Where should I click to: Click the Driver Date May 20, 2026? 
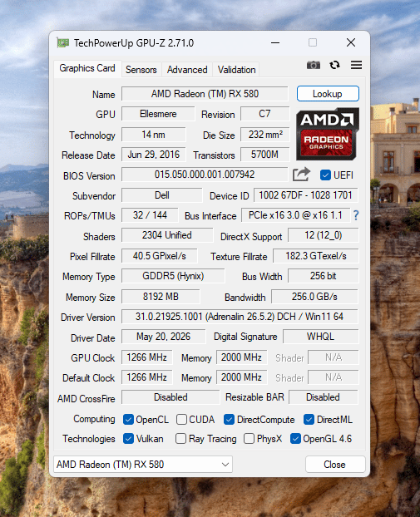tap(163, 337)
